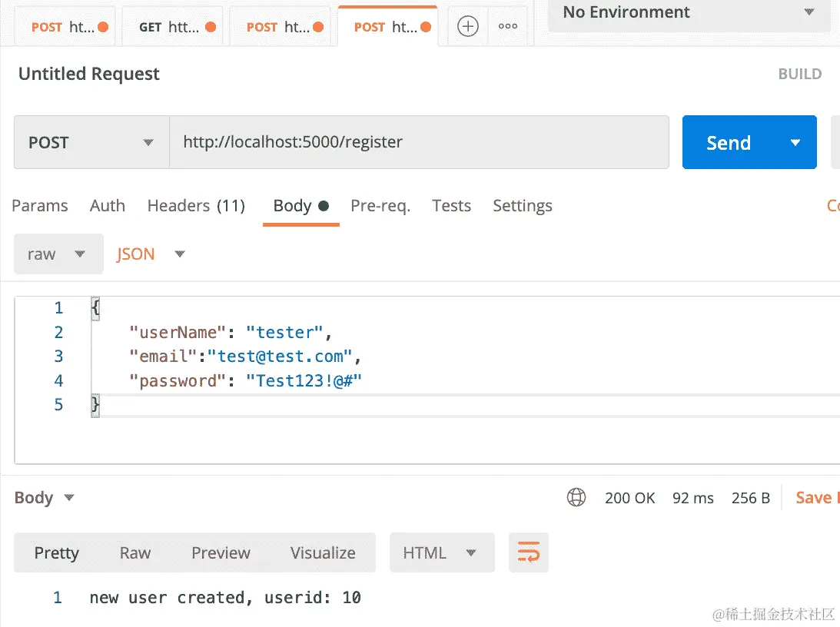Open the Headers (11) tab

pyautogui.click(x=196, y=206)
